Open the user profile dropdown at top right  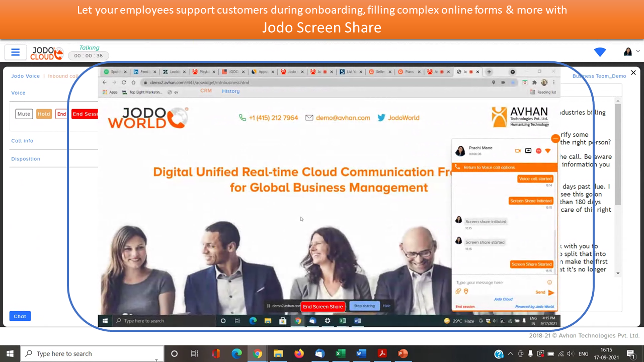point(631,52)
